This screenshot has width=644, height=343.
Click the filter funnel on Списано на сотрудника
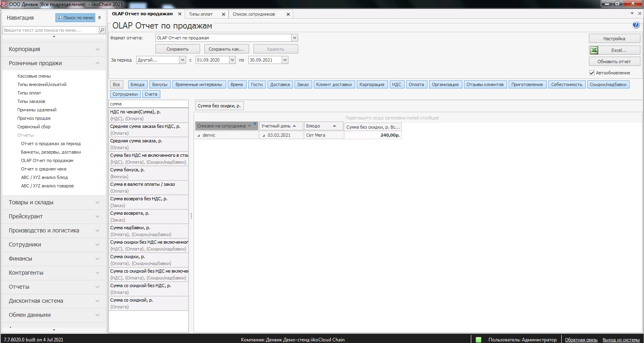(255, 124)
